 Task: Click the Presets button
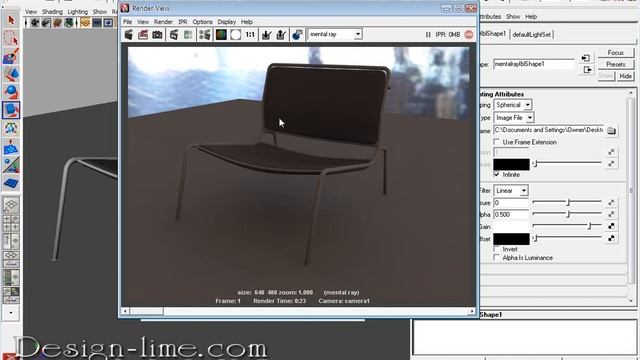[616, 64]
